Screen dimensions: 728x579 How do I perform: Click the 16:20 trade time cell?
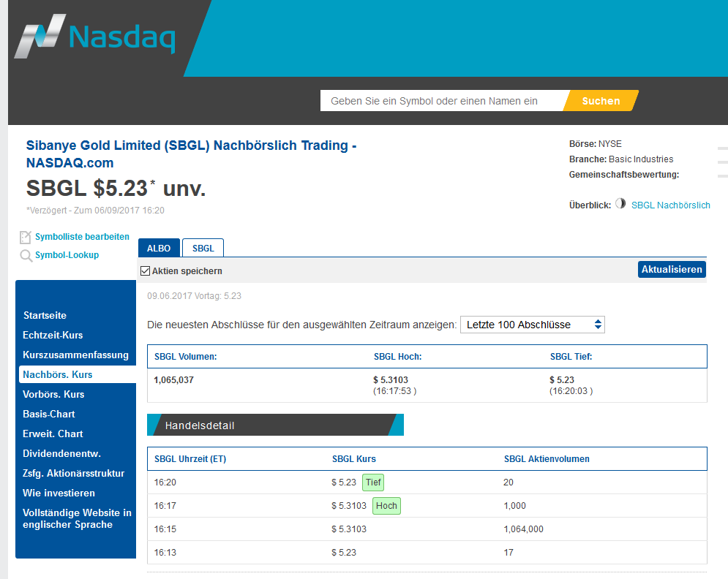point(165,482)
